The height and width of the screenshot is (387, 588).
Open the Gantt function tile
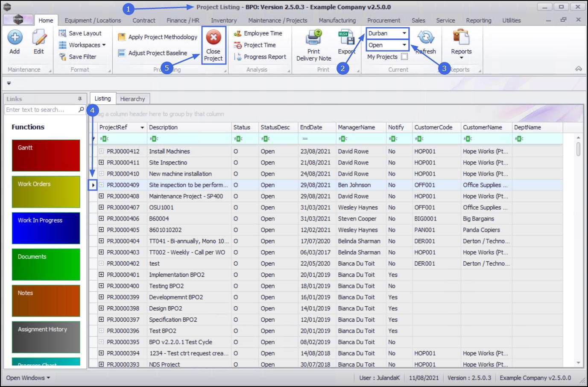(46, 155)
